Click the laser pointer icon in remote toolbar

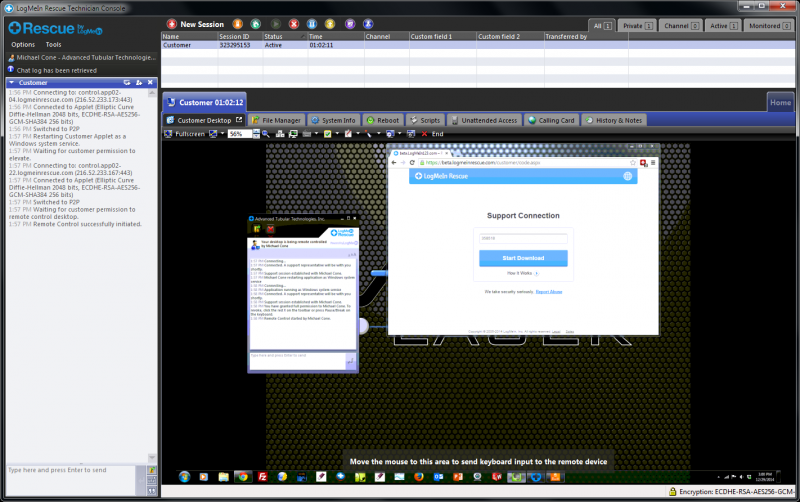368,134
